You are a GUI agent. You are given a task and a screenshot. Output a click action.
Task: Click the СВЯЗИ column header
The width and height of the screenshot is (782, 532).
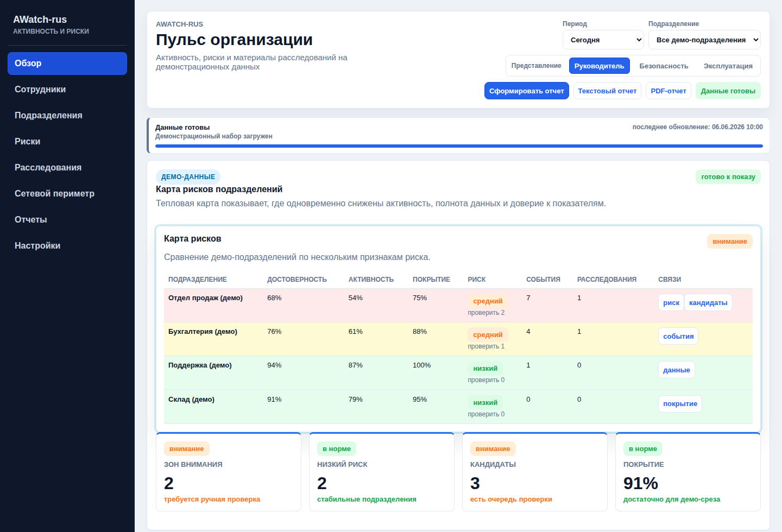670,279
